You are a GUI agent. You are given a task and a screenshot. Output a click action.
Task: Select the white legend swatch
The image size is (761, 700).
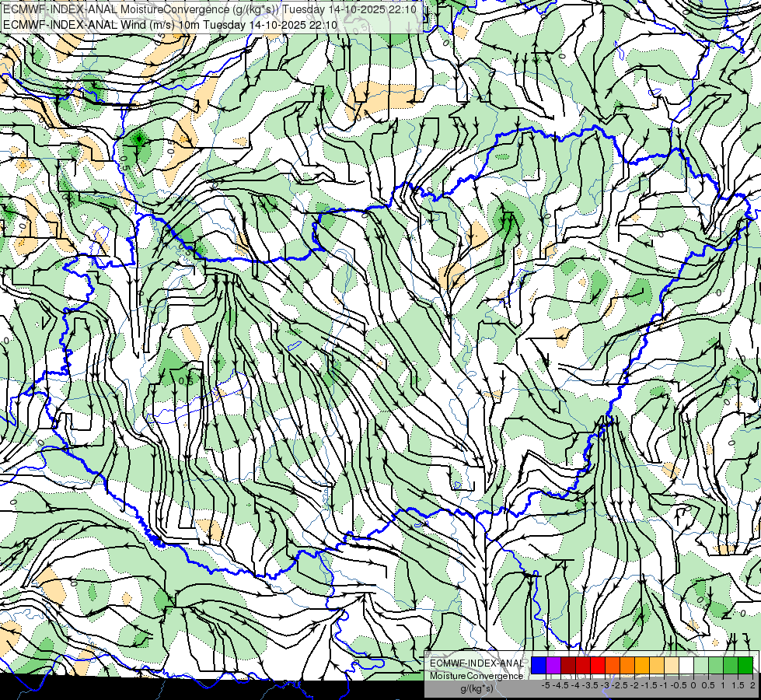click(x=686, y=666)
